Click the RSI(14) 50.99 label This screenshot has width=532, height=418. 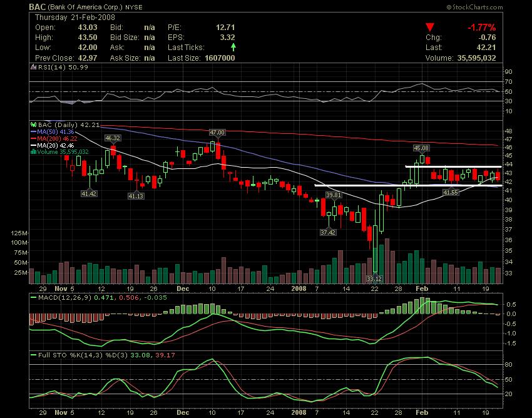click(63, 67)
